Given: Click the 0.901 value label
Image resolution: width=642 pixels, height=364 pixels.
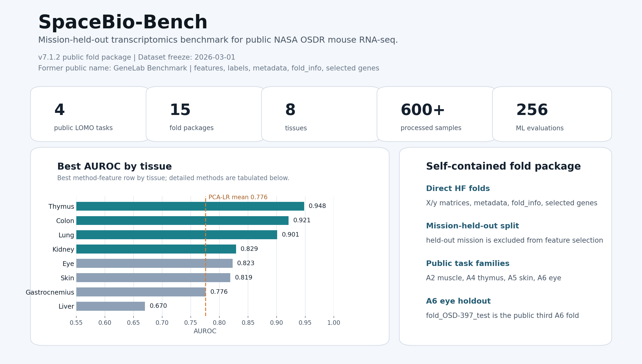Looking at the screenshot, I should coord(290,235).
